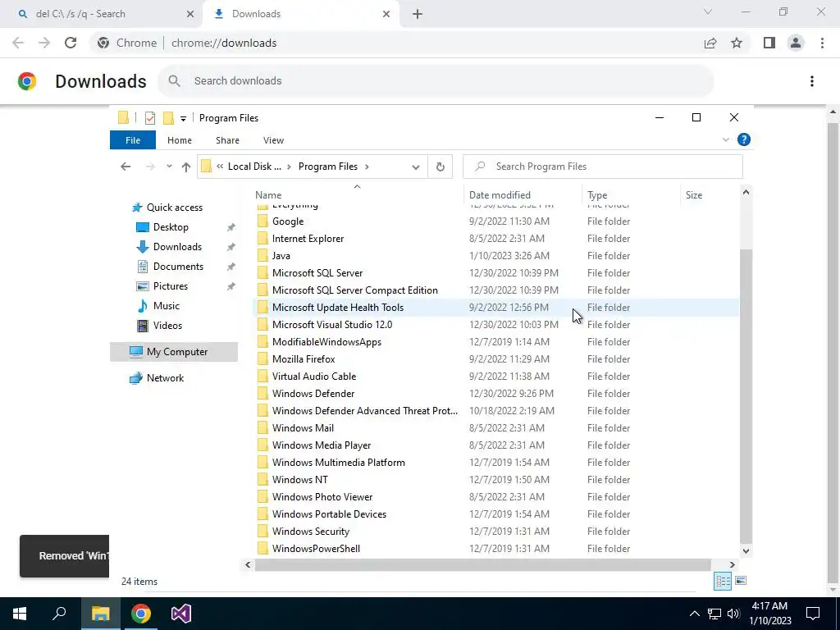Open File Explorer from taskbar

pyautogui.click(x=100, y=614)
